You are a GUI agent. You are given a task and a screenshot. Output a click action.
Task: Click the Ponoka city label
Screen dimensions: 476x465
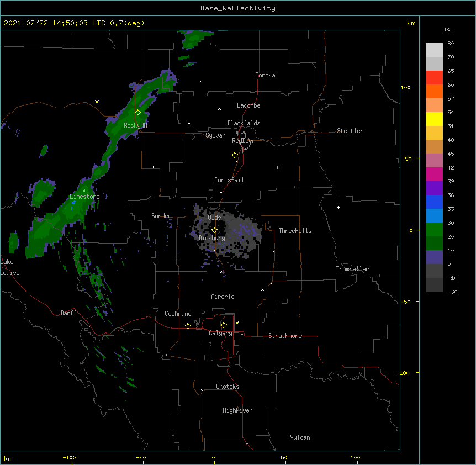265,75
